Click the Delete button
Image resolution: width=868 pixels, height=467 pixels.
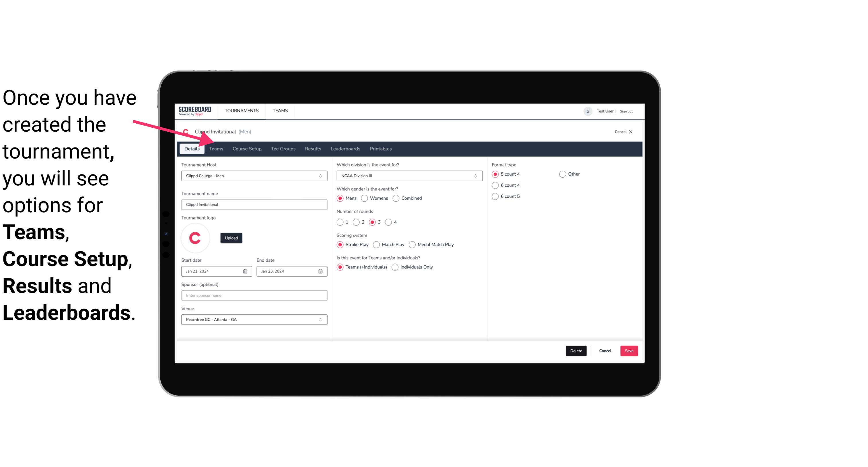(575, 351)
